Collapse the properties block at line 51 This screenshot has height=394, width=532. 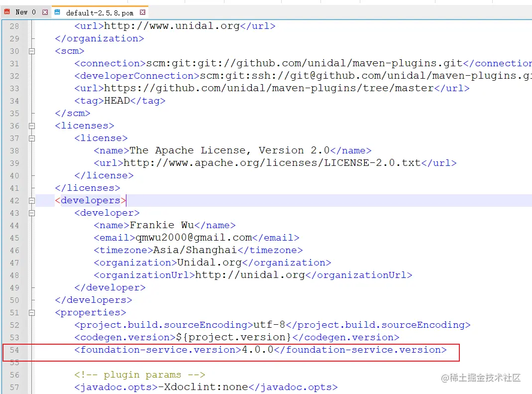[x=32, y=313]
